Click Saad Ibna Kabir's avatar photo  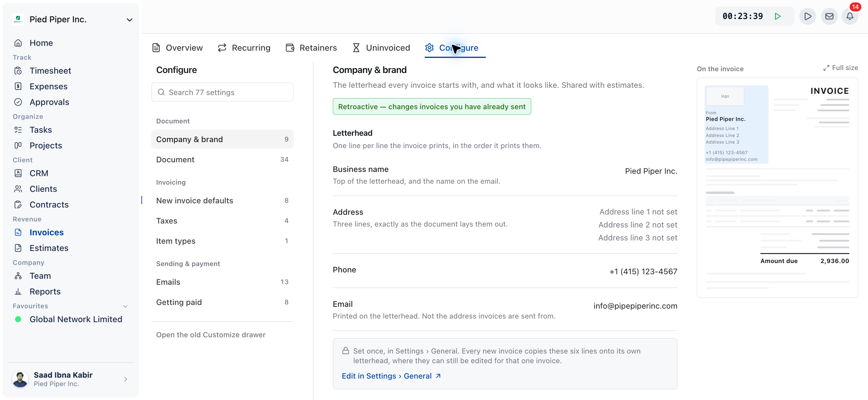click(x=20, y=379)
